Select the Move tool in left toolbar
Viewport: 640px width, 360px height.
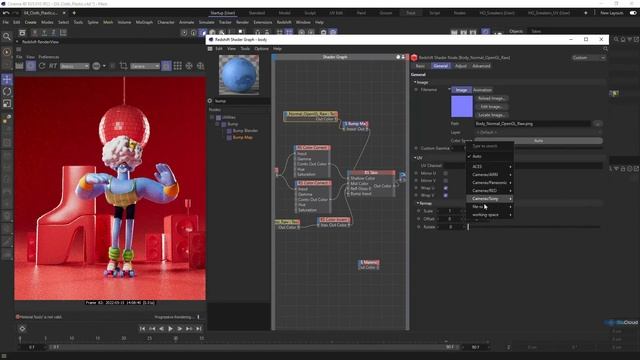[7, 79]
